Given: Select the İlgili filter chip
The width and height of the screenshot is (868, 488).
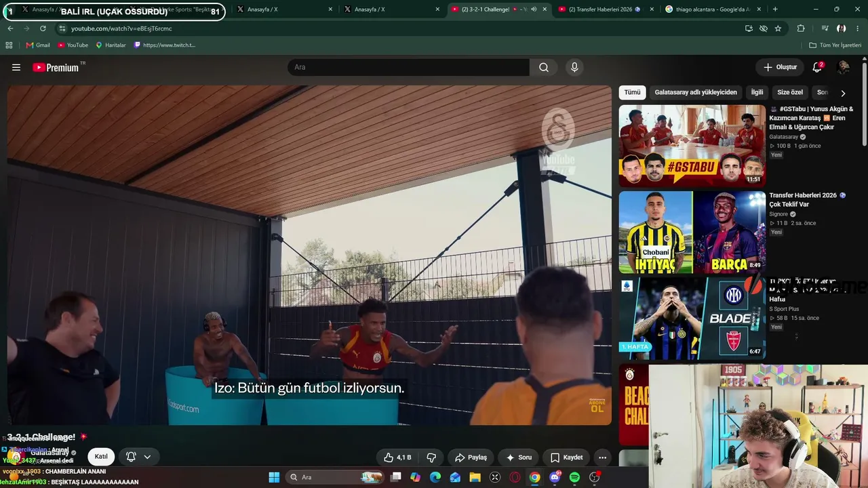Looking at the screenshot, I should tap(757, 92).
